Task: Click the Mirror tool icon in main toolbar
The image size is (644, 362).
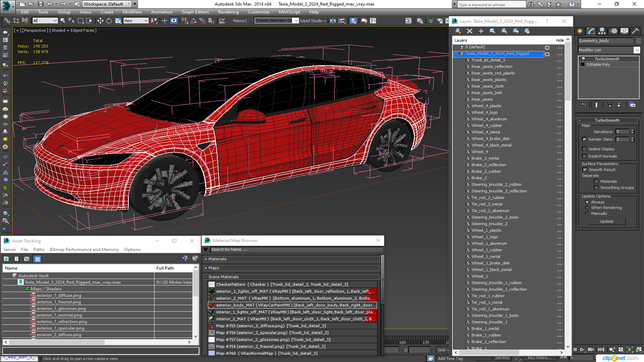Action: (333, 21)
